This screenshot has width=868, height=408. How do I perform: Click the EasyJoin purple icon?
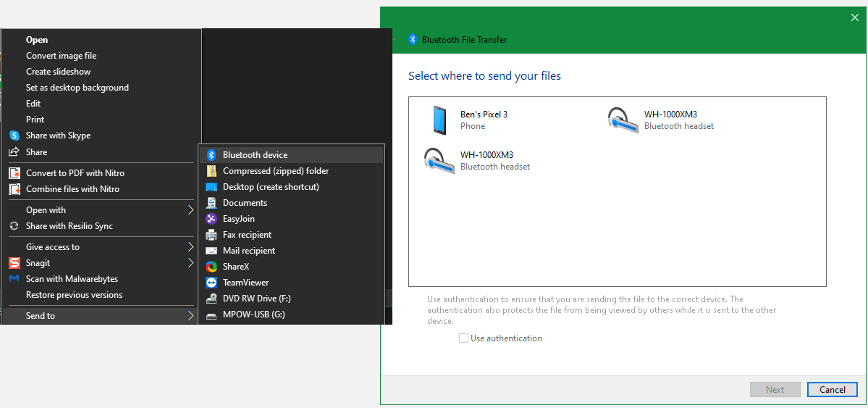point(211,219)
